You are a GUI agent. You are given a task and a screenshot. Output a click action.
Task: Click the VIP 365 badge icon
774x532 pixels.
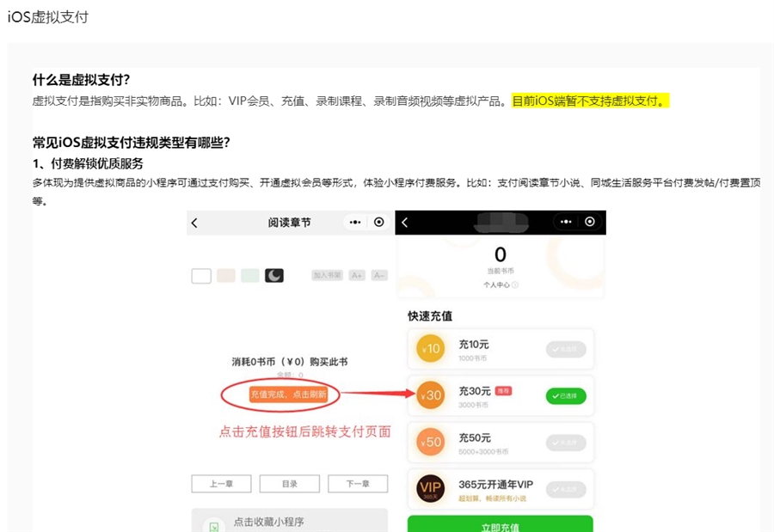[430, 489]
